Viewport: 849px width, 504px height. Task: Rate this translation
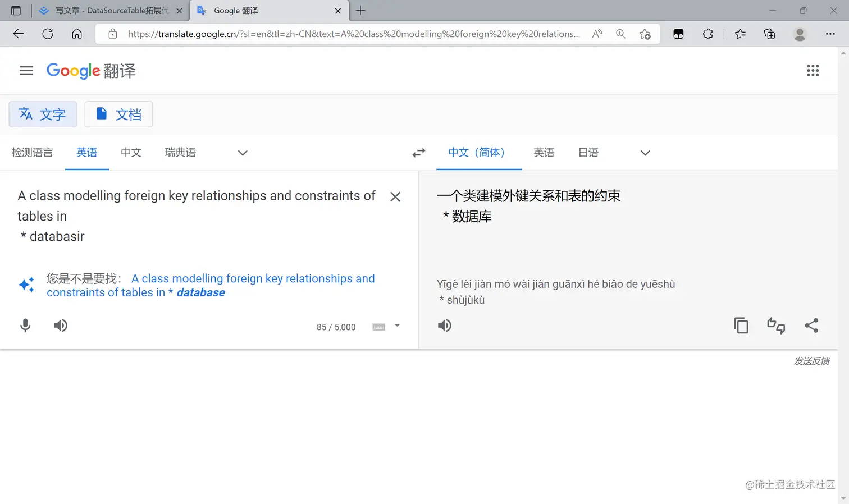point(776,326)
